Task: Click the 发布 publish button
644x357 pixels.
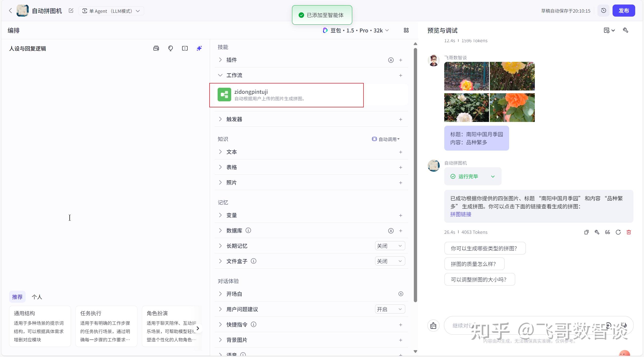Action: (x=624, y=11)
